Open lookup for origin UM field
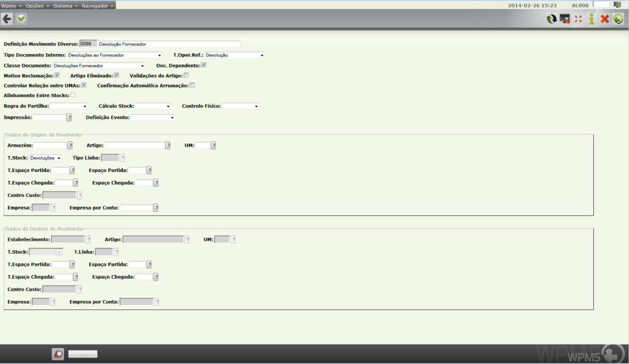Image resolution: width=629 pixels, height=364 pixels. pyautogui.click(x=213, y=145)
